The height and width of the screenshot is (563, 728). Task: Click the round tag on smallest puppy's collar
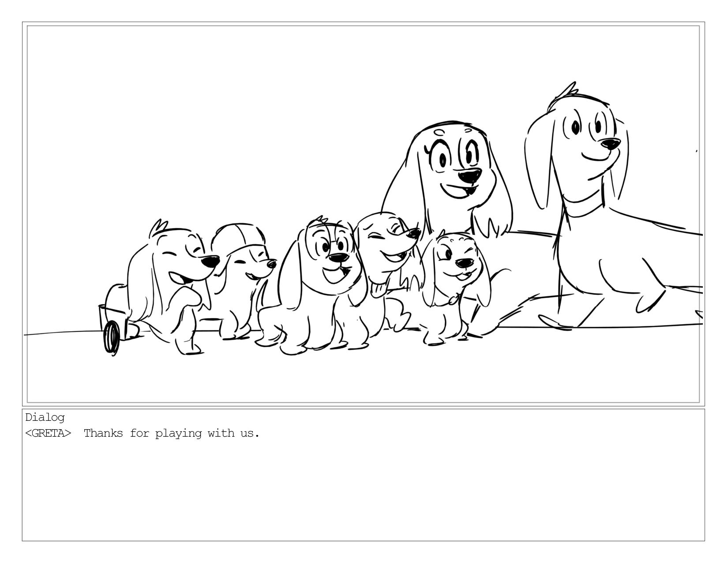pyautogui.click(x=453, y=300)
